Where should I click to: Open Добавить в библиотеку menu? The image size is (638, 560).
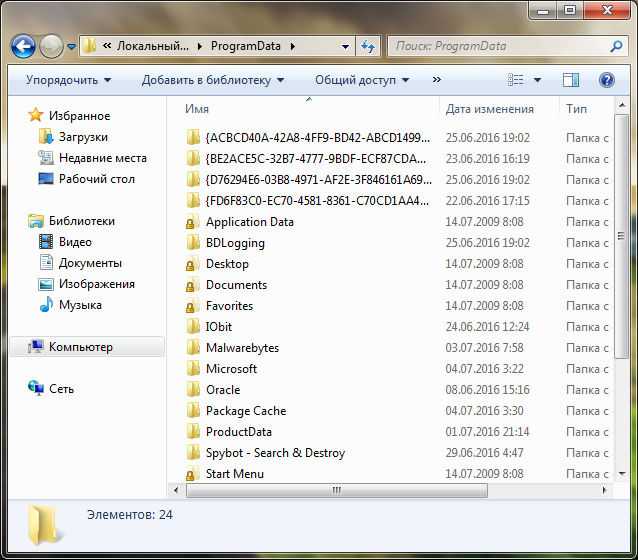(213, 80)
